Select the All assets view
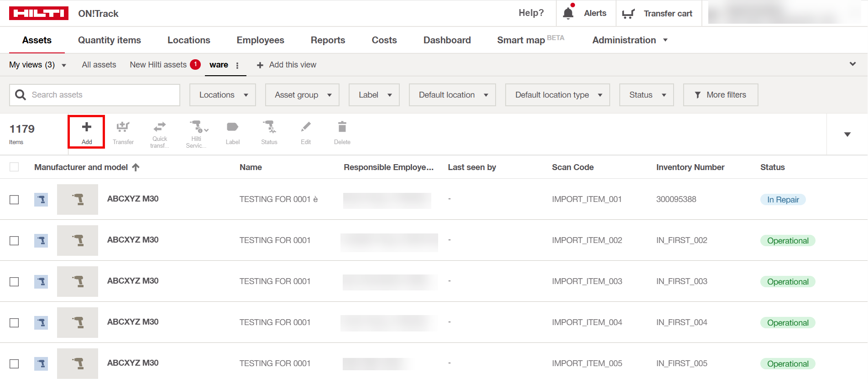The height and width of the screenshot is (383, 868). pos(99,65)
